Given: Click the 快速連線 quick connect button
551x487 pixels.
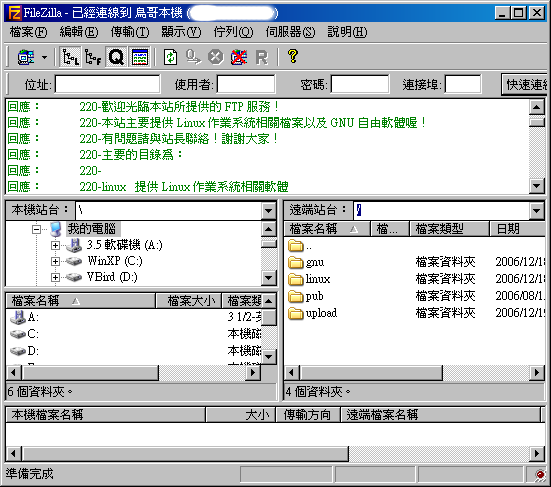Looking at the screenshot, I should [525, 84].
